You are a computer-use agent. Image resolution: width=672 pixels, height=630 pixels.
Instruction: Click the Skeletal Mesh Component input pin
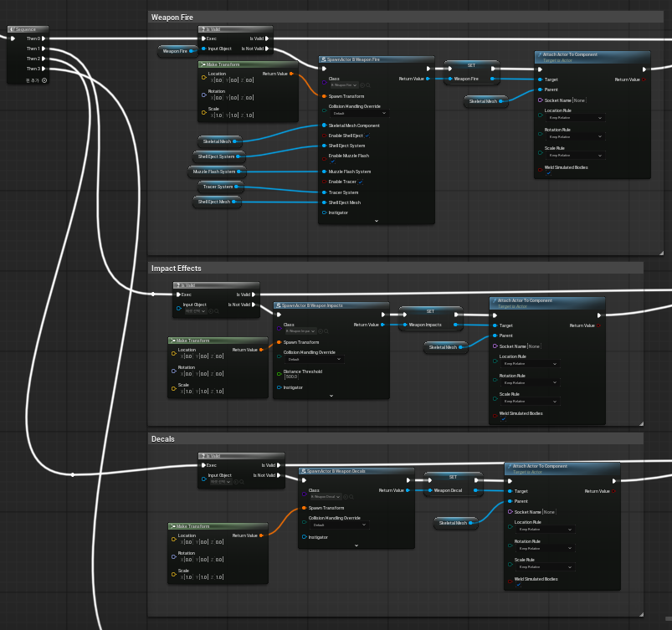pos(324,125)
